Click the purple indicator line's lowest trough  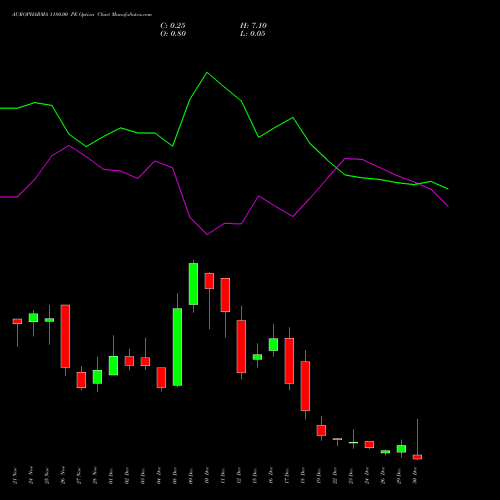click(x=207, y=234)
